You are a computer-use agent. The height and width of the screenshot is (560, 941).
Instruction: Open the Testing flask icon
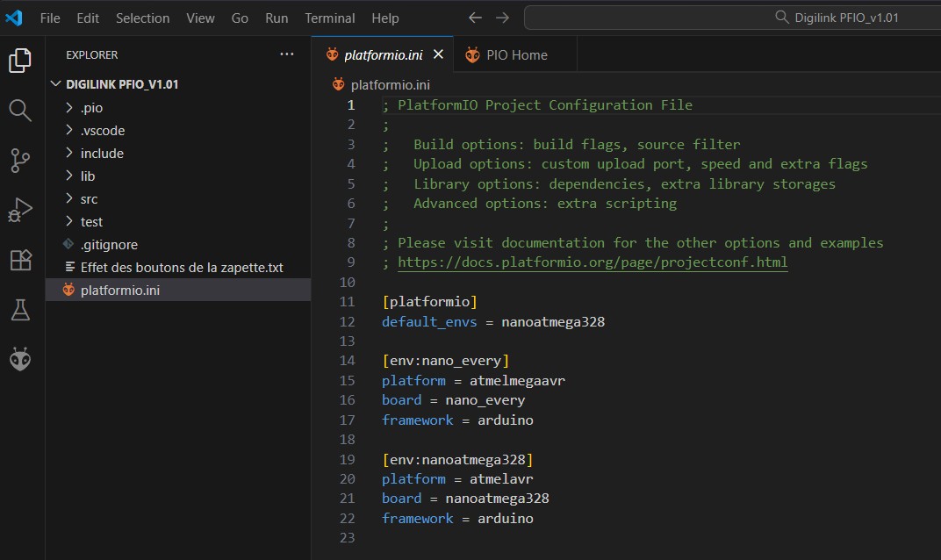[20, 310]
